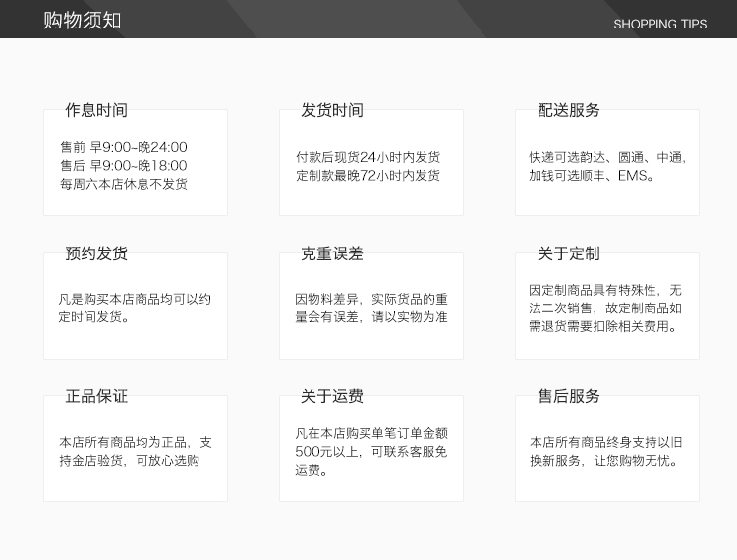The height and width of the screenshot is (560, 737).
Task: Click the line 法二次销售，故定制商品如
Action: (605, 308)
